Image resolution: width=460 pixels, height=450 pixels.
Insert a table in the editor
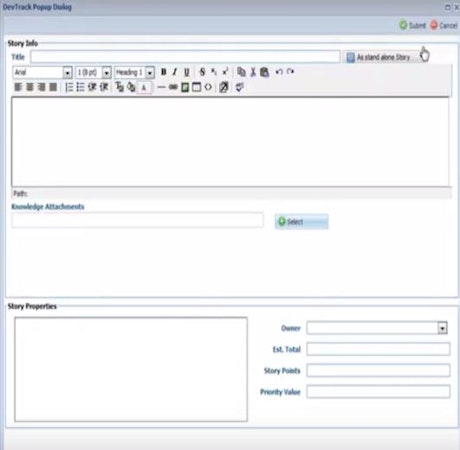[196, 87]
